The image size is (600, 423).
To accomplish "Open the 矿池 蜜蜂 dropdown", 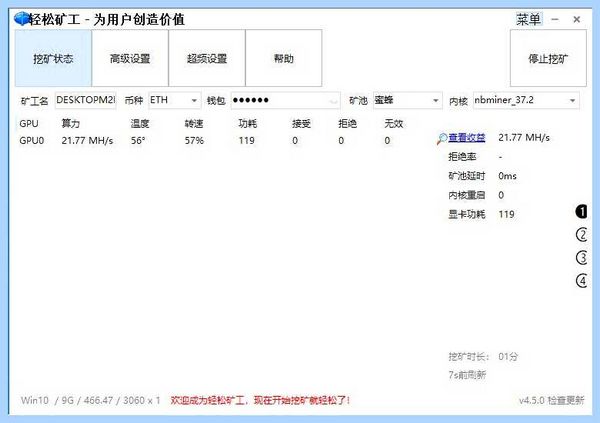I will [408, 100].
